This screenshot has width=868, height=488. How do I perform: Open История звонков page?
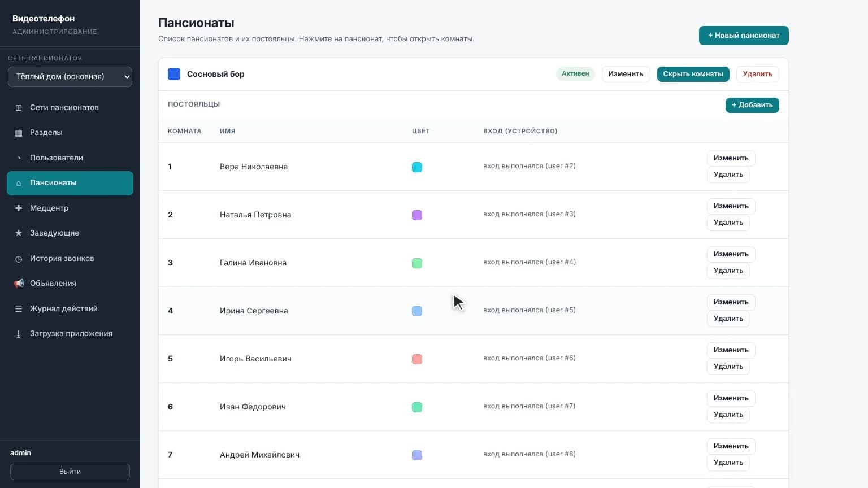pyautogui.click(x=70, y=258)
